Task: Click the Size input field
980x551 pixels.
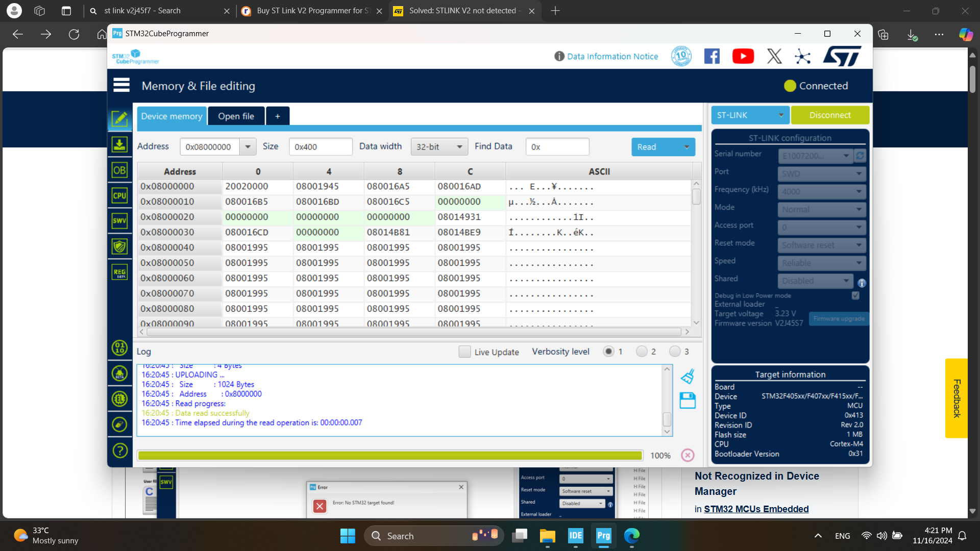Action: (x=320, y=147)
